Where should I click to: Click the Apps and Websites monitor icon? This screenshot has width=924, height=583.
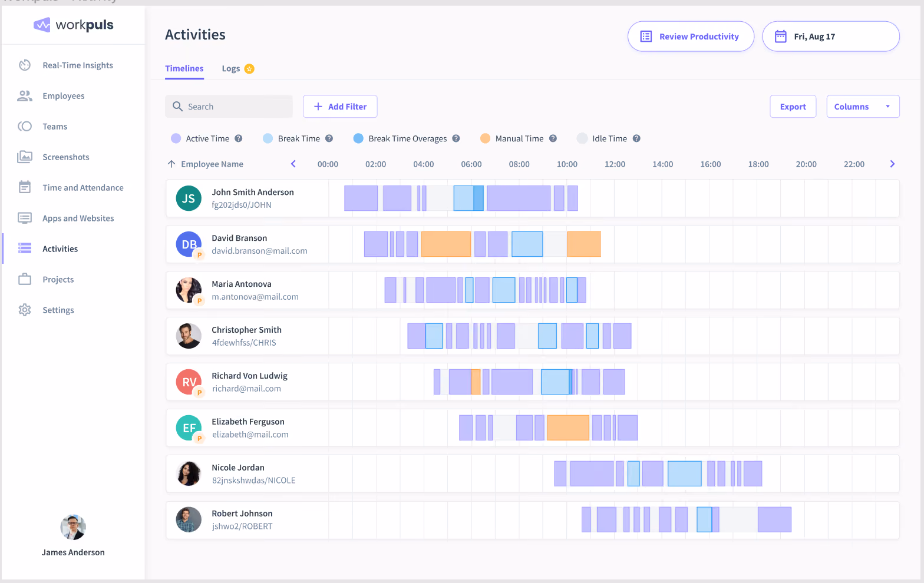(x=25, y=218)
